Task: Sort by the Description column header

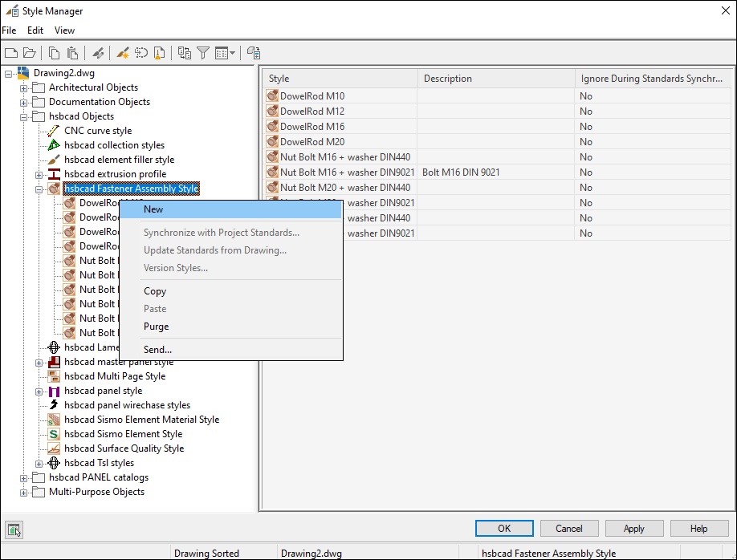Action: [x=496, y=79]
